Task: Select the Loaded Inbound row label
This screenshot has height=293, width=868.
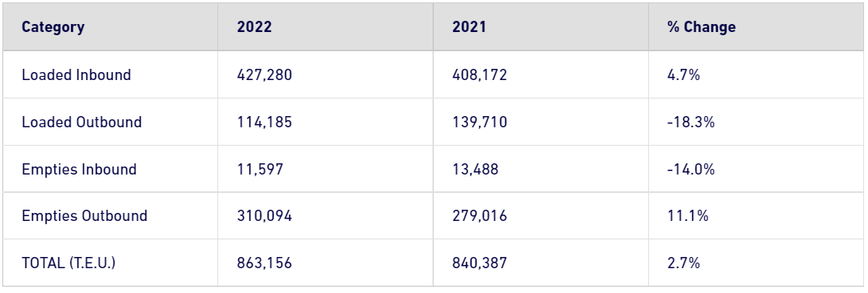Action: point(77,74)
